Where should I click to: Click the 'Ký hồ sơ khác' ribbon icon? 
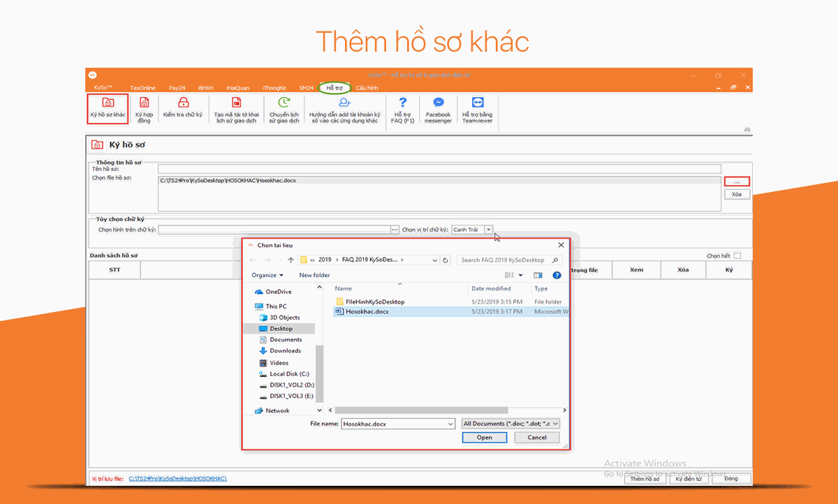pos(108,103)
